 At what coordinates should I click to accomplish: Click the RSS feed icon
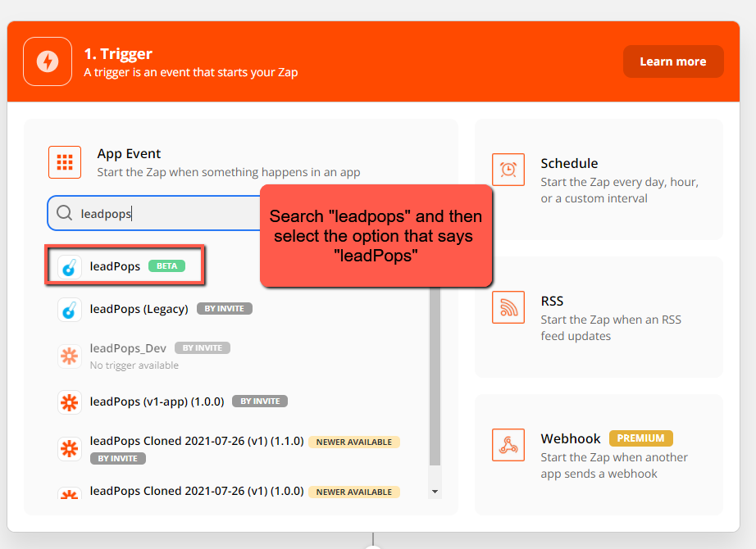click(x=508, y=307)
